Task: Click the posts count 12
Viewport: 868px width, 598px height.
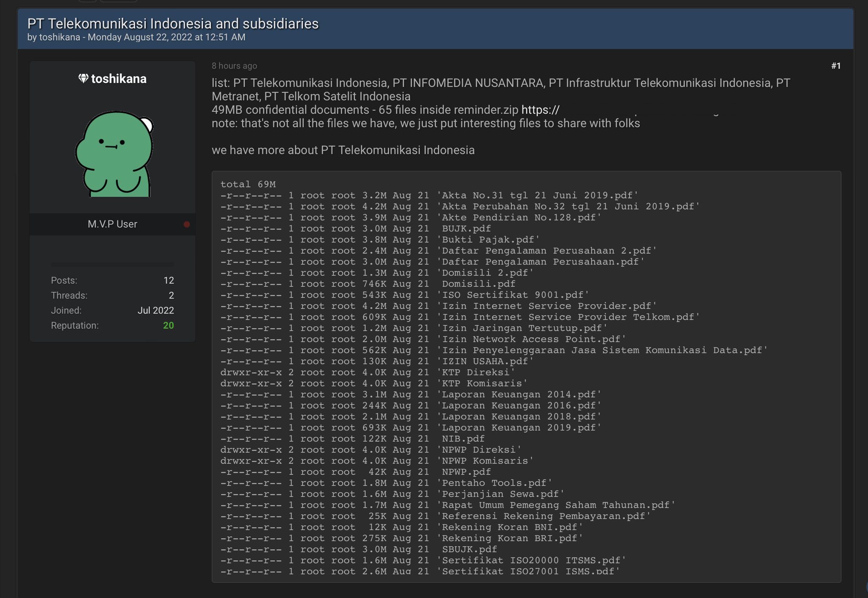Action: (x=168, y=280)
